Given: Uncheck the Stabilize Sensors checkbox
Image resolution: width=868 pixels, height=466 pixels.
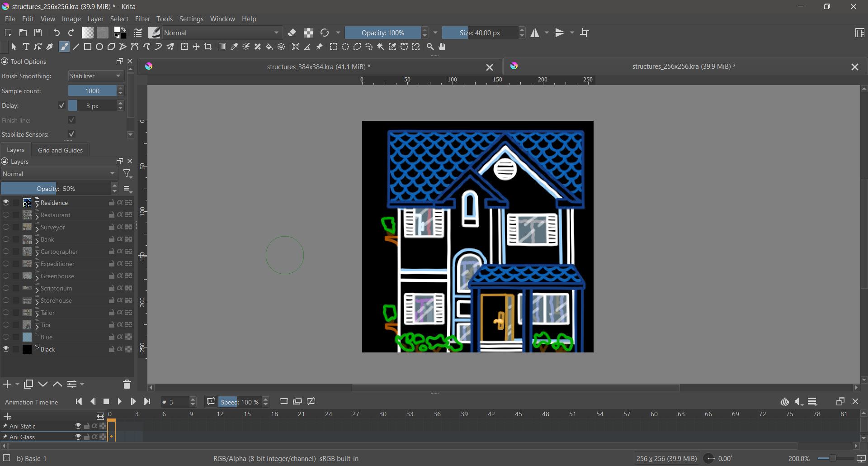Looking at the screenshot, I should tap(71, 134).
